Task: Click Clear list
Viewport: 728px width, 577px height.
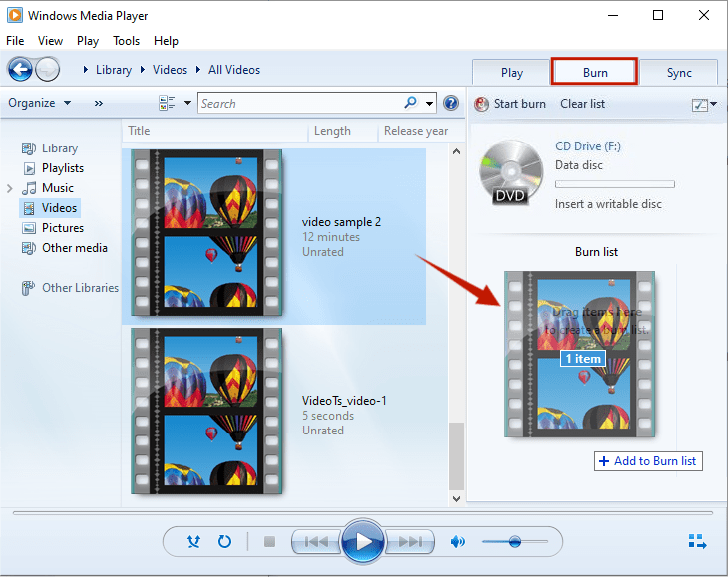Action: (x=582, y=104)
